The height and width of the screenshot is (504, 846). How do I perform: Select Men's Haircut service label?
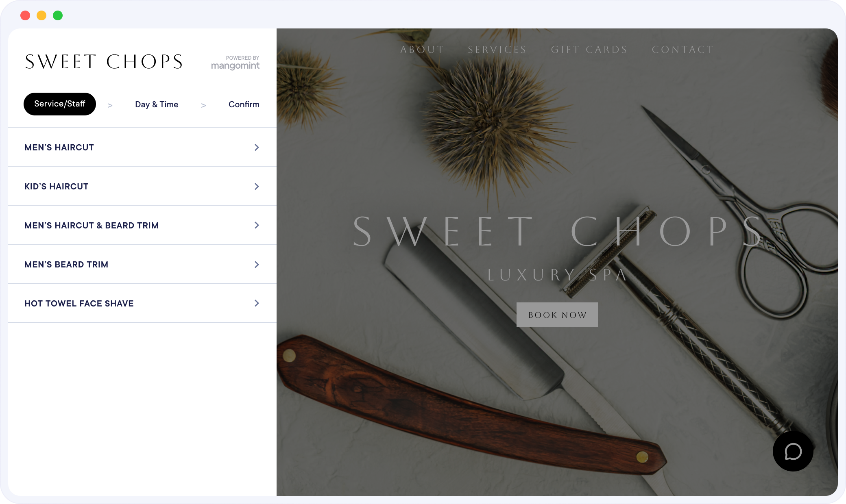(x=59, y=148)
